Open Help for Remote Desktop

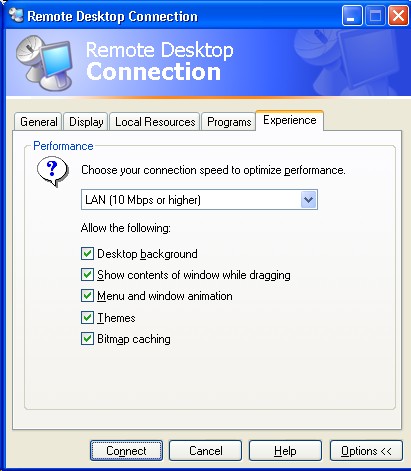tap(285, 451)
